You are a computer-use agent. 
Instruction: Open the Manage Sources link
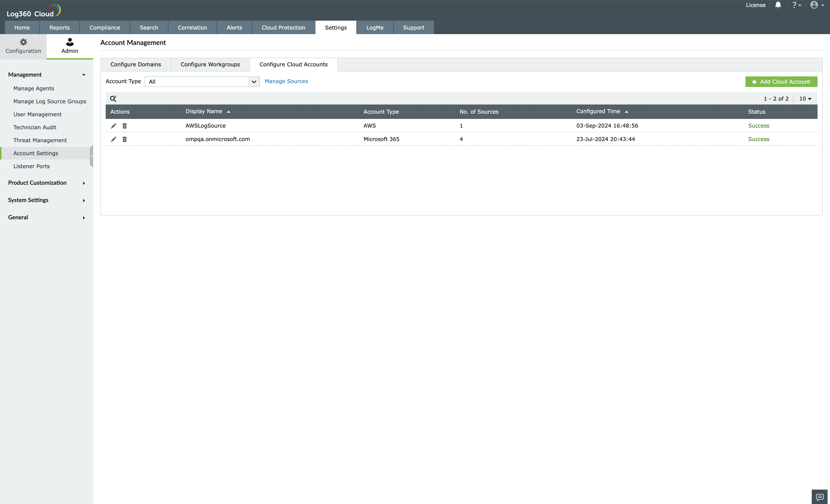[x=286, y=81]
